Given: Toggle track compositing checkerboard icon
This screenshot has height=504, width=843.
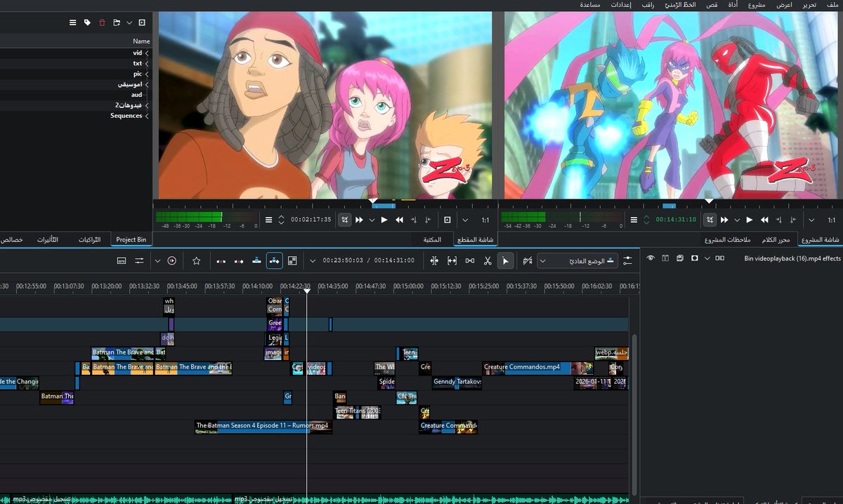Looking at the screenshot, I should (292, 260).
